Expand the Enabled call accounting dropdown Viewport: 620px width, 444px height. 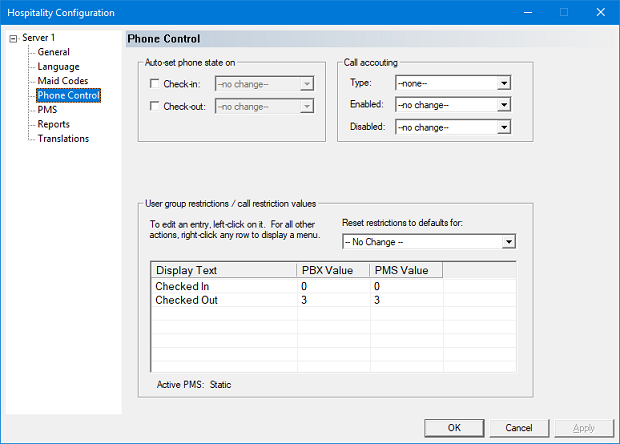point(504,105)
